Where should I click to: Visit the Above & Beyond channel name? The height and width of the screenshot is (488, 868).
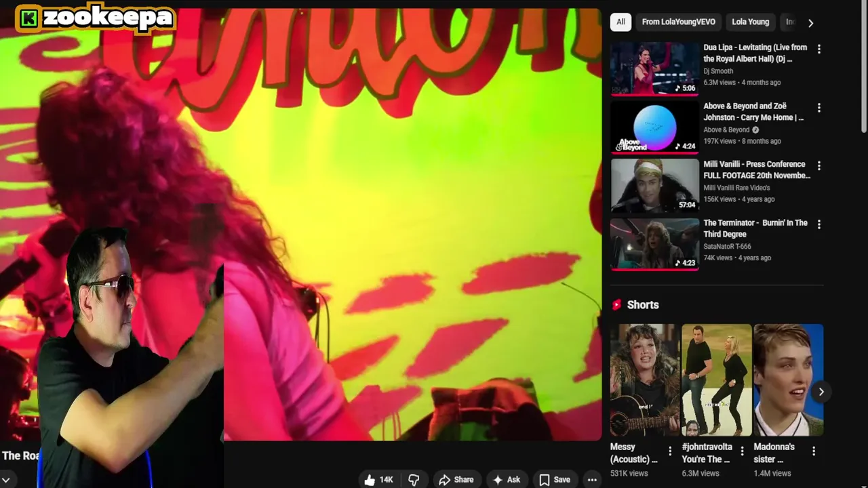pyautogui.click(x=726, y=129)
